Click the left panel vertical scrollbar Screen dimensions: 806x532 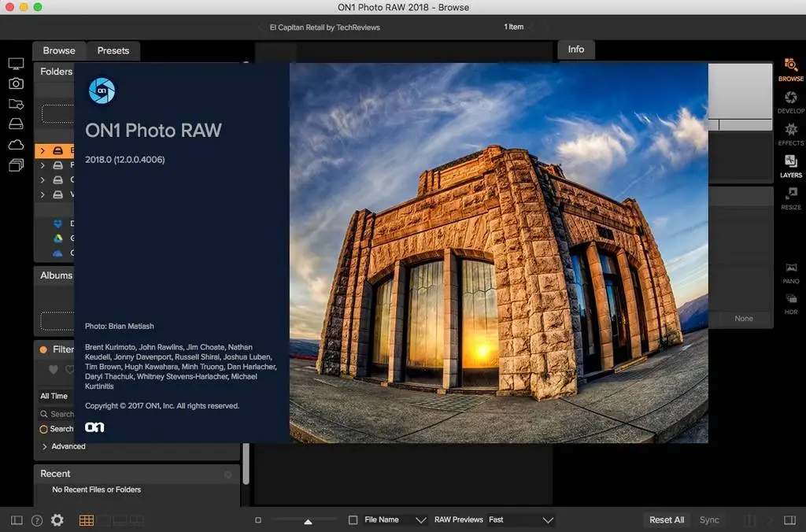click(x=246, y=463)
